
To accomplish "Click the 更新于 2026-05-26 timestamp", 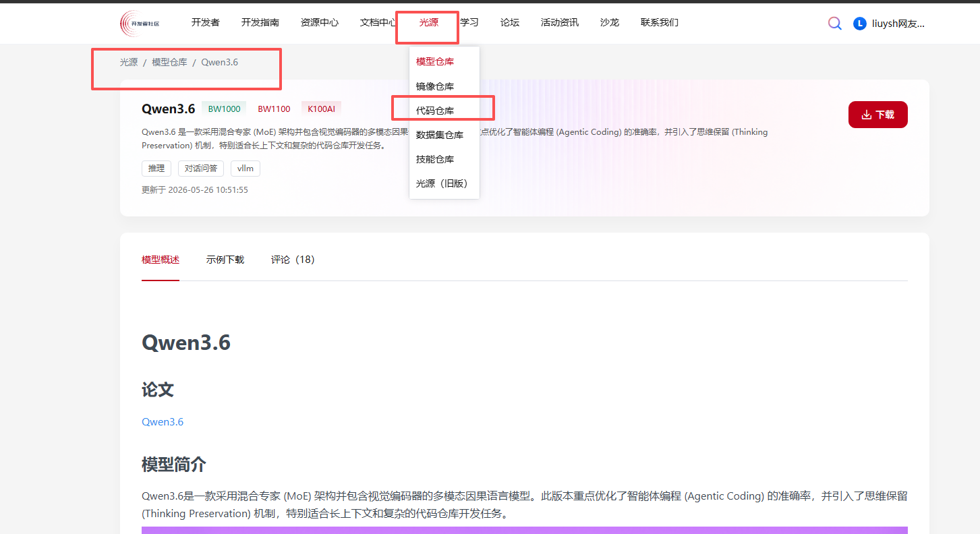I will click(195, 190).
